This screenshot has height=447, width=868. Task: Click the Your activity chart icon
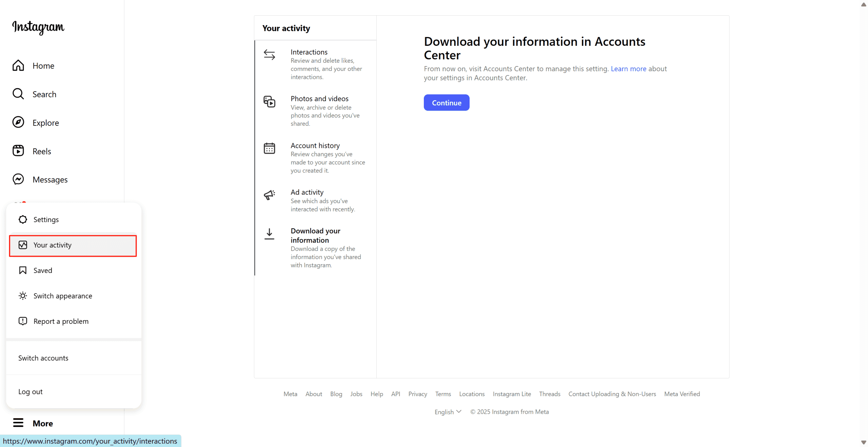[23, 245]
